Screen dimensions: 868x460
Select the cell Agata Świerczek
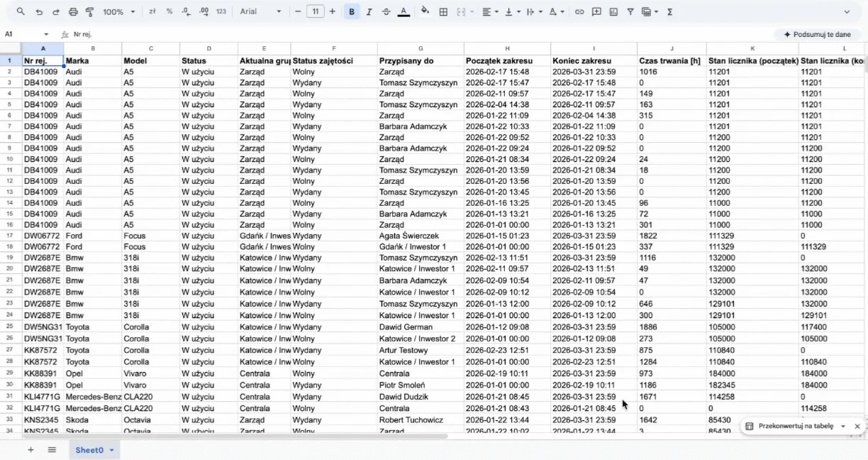coord(421,236)
